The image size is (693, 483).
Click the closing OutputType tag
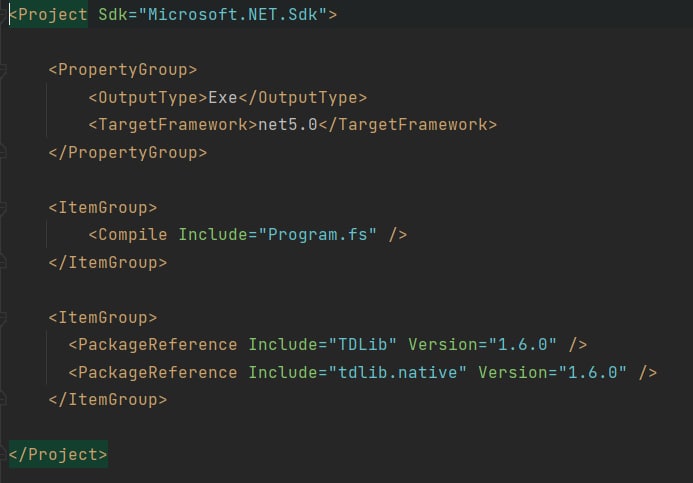[303, 97]
